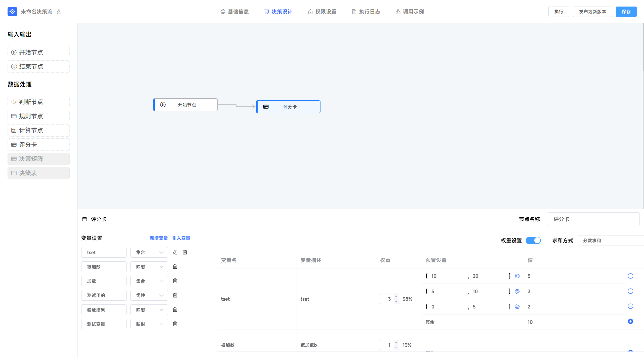Viewport: 644px width, 358px height.
Task: Click 发布为新版本 button
Action: tap(592, 12)
